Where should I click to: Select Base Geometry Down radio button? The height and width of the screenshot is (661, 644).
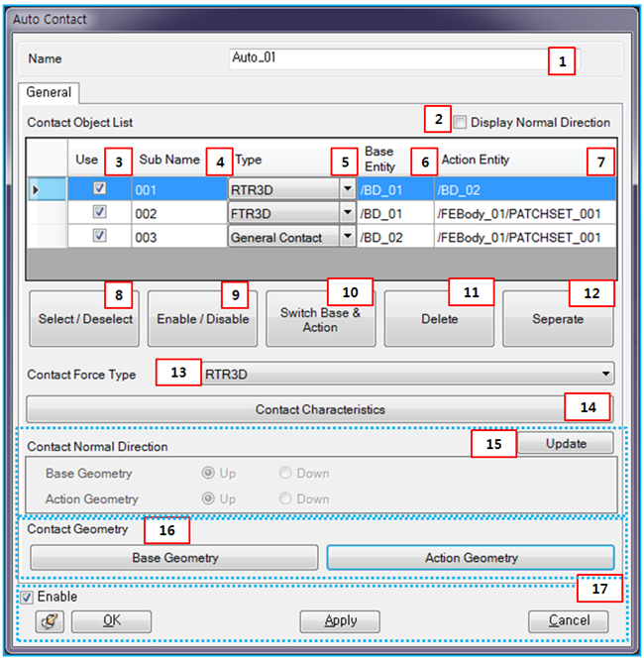285,473
